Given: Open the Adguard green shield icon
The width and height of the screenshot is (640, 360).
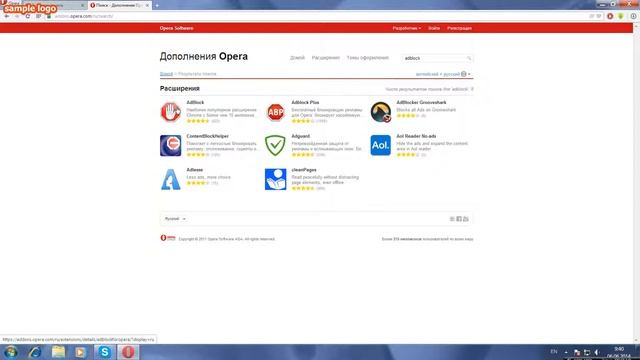Looking at the screenshot, I should tap(276, 145).
